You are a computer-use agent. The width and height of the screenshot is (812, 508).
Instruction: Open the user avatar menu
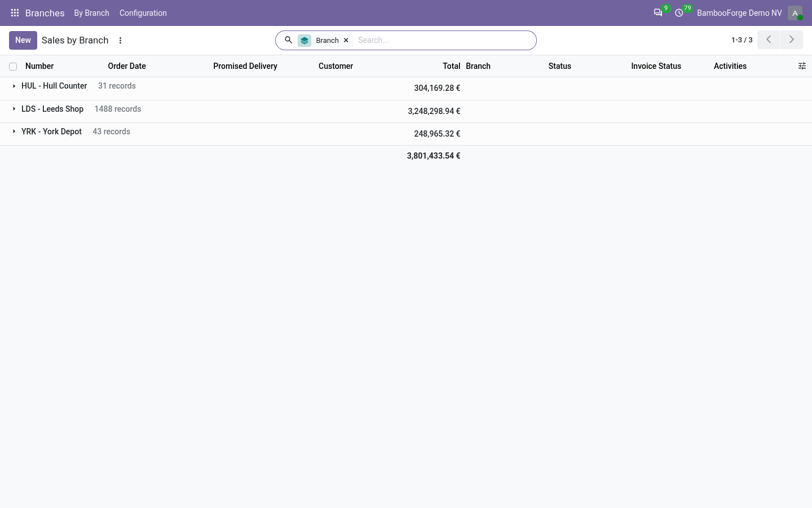coord(795,13)
